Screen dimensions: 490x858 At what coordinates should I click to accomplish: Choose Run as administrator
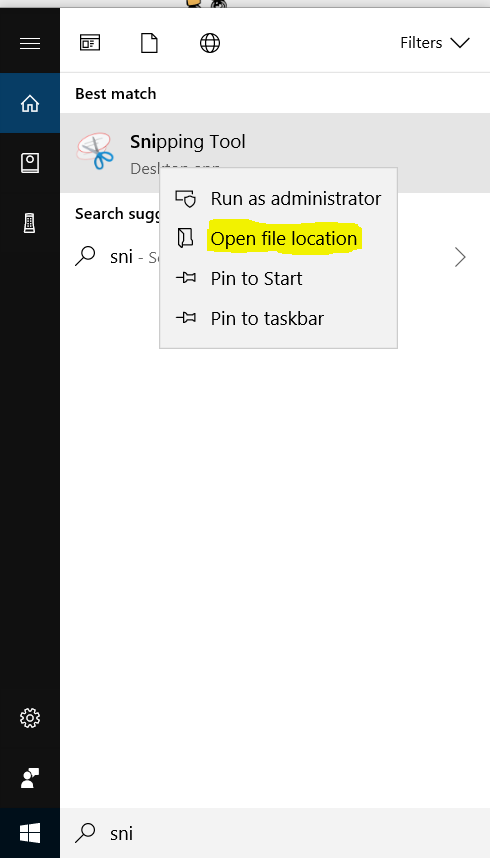(x=279, y=198)
